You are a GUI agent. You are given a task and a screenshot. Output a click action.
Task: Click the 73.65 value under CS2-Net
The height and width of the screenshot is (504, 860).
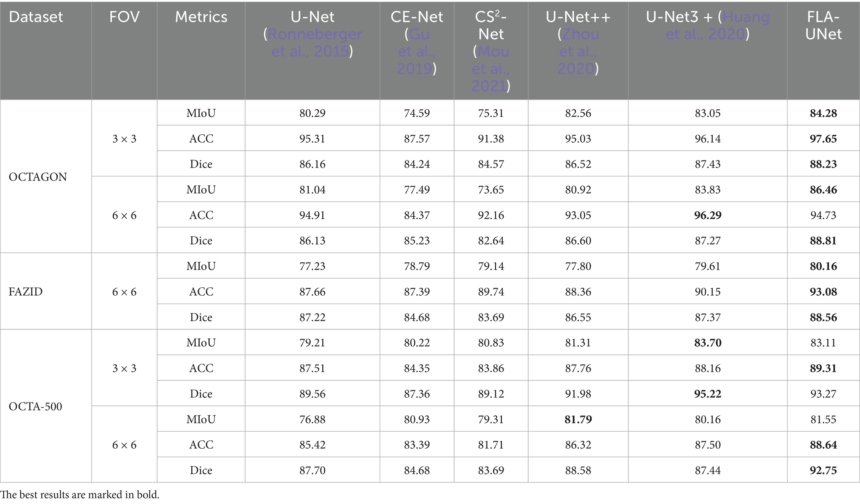tap(491, 190)
